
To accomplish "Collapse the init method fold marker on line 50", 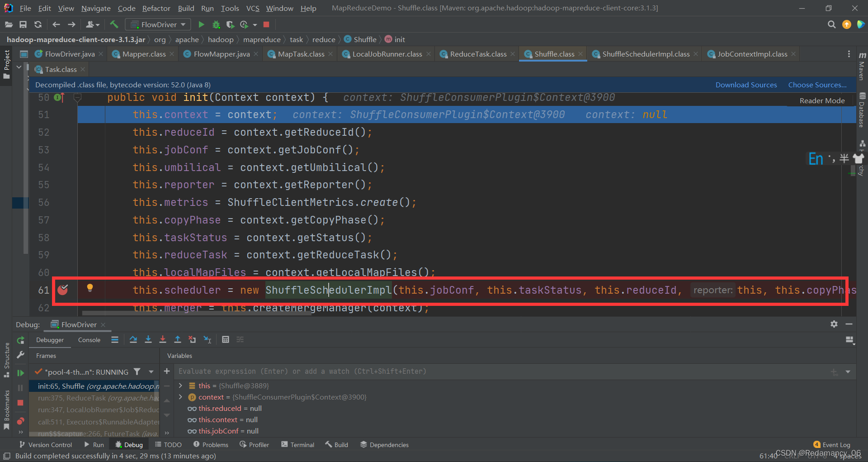I will [x=77, y=97].
